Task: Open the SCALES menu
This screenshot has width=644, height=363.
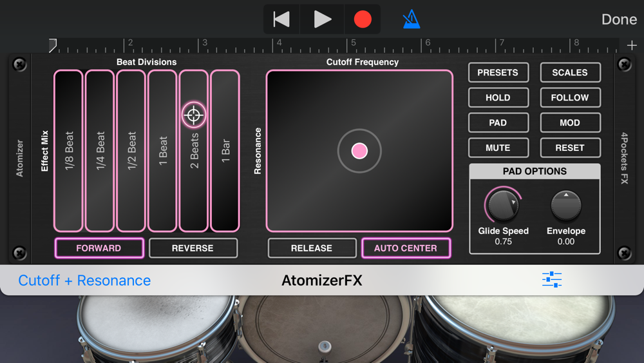Action: pyautogui.click(x=570, y=73)
